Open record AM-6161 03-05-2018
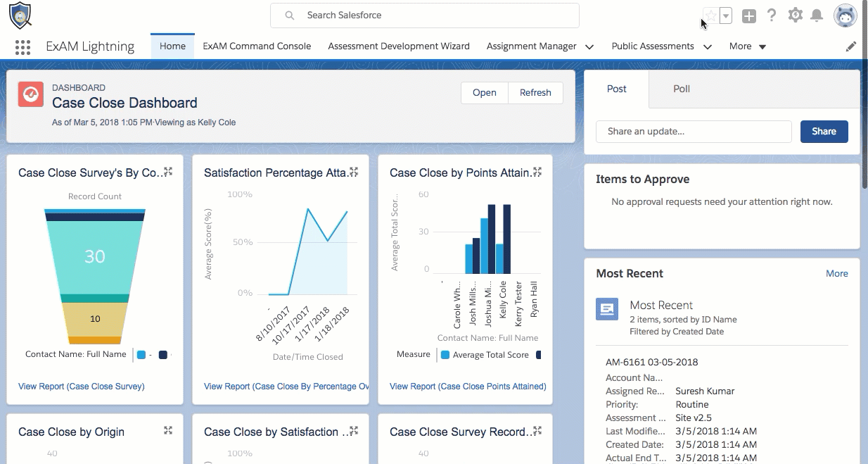 pos(651,362)
